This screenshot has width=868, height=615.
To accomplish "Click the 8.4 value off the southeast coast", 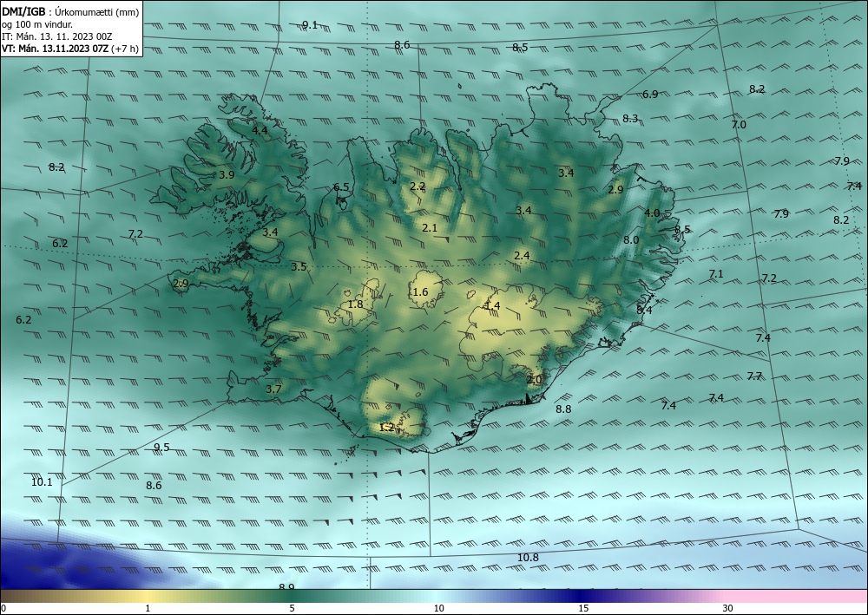I will [644, 311].
